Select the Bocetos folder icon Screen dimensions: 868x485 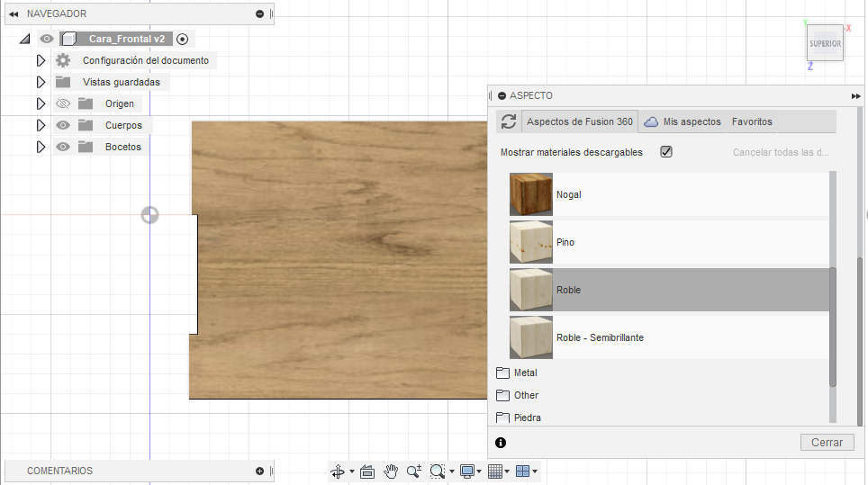coord(86,147)
